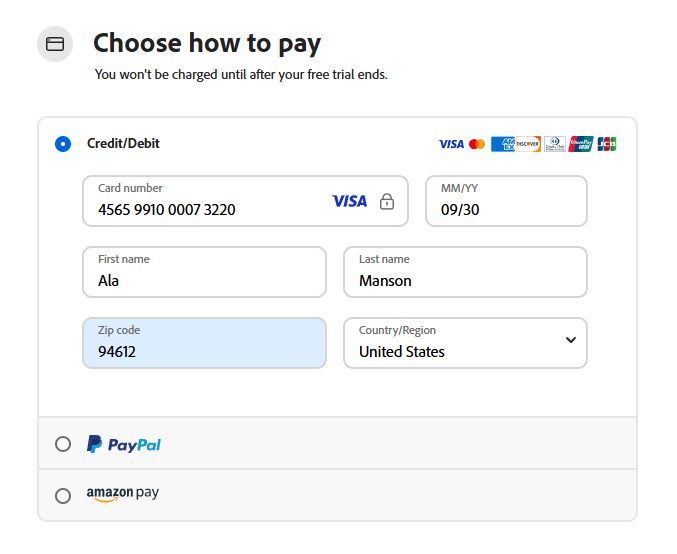
Task: Choose the Amazon Pay radio option
Action: (x=63, y=495)
